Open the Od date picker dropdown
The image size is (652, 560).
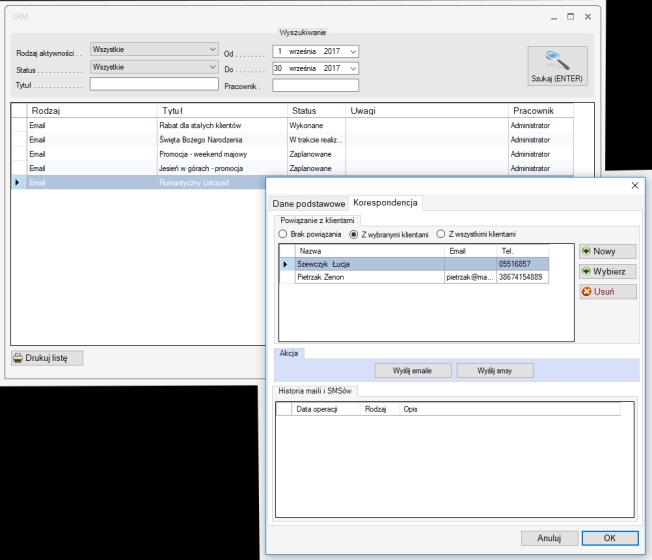(353, 52)
